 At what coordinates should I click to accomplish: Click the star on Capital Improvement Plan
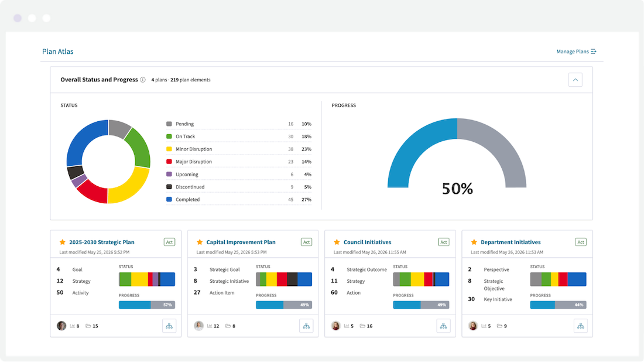pos(200,242)
